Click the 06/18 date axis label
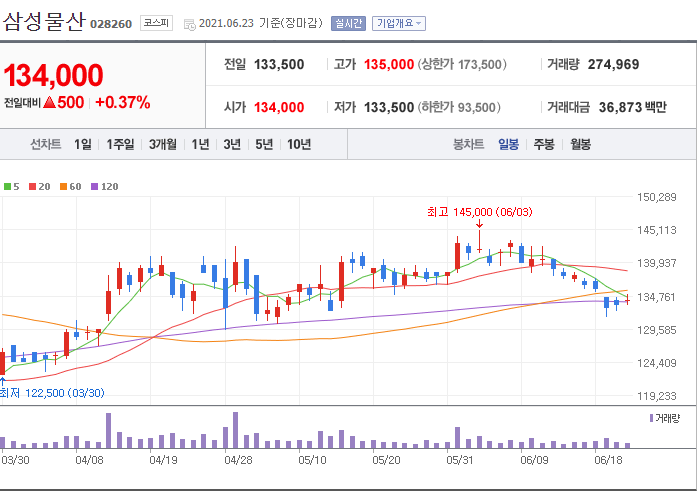 [x=609, y=460]
